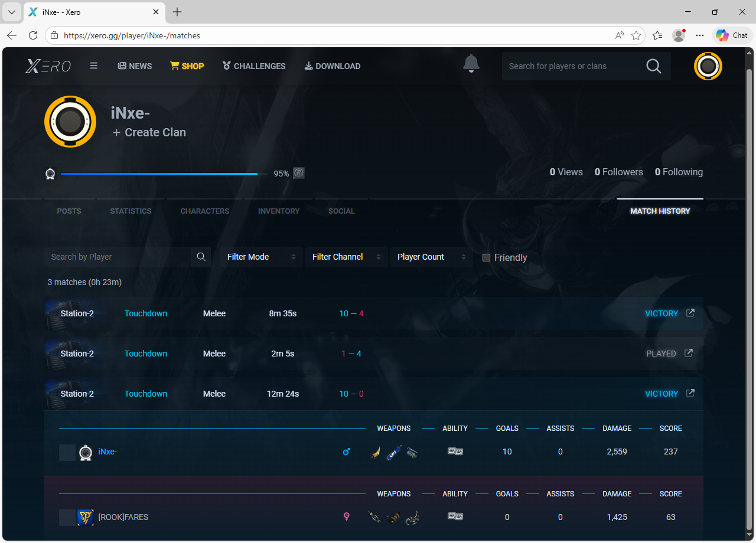Open the SHOP page
Screen dimensions: 756x543
(187, 66)
